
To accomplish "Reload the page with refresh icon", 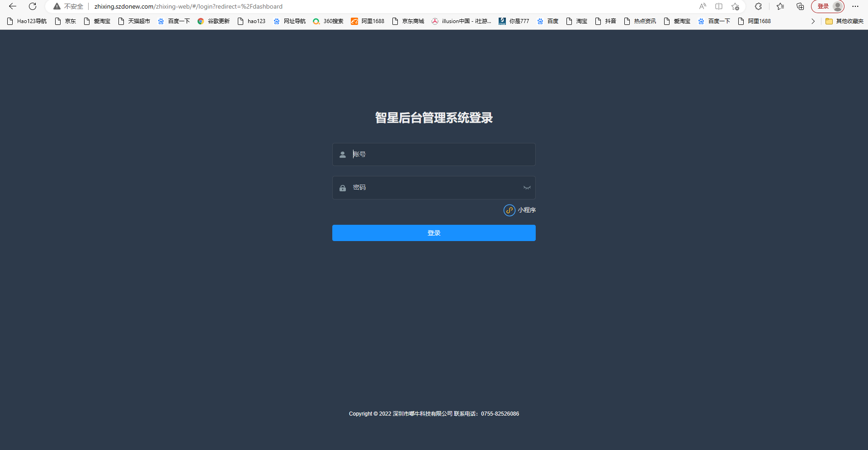I will (33, 6).
